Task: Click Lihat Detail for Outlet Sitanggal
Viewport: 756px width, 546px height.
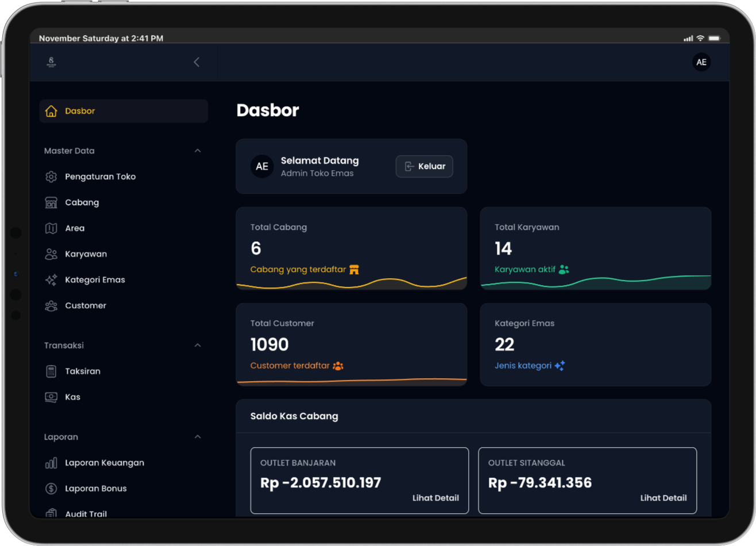Action: 663,498
